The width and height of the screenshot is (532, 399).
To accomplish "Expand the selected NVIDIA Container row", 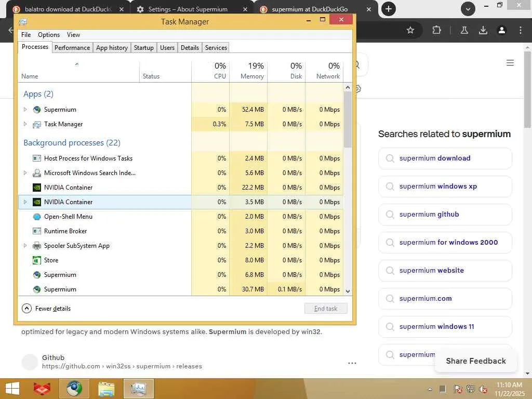I will [25, 202].
